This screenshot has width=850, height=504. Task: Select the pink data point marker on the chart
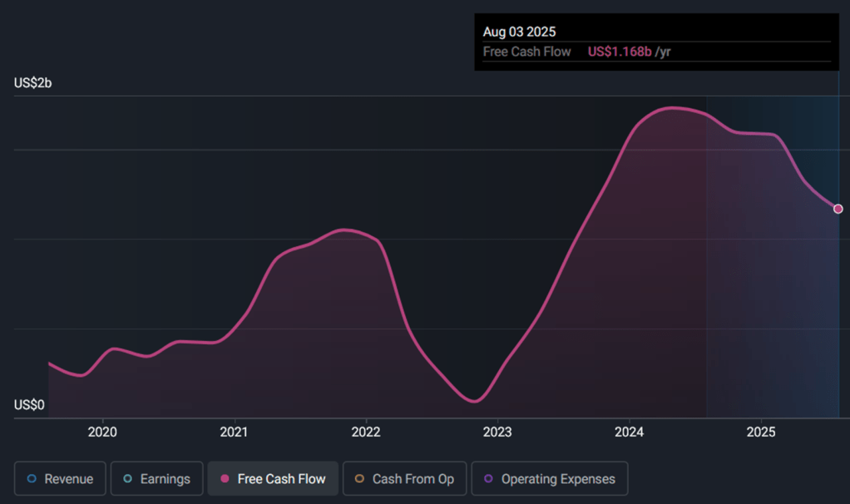pos(838,209)
